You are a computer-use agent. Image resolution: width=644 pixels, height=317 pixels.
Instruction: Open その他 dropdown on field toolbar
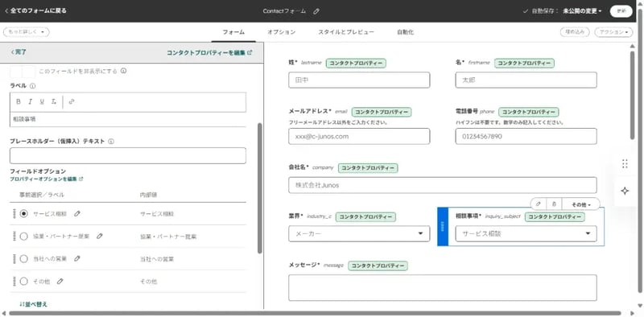point(580,204)
